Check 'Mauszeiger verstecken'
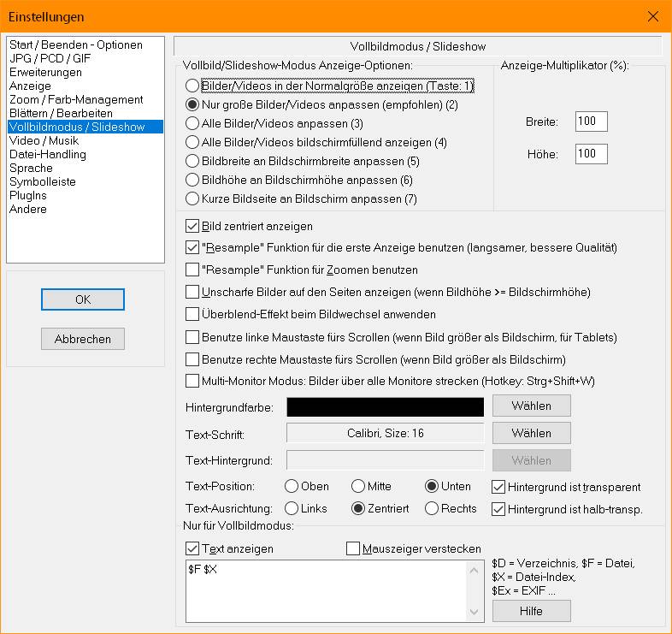This screenshot has width=672, height=634. pos(353,548)
